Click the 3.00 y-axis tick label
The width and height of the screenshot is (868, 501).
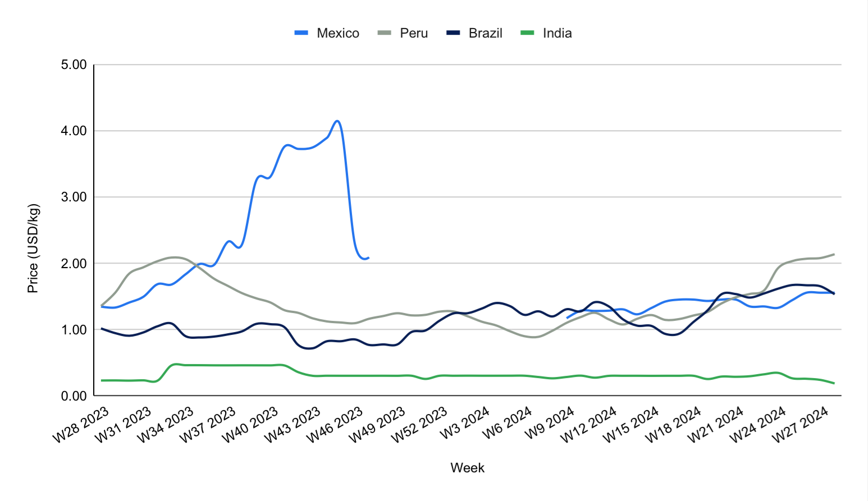74,197
